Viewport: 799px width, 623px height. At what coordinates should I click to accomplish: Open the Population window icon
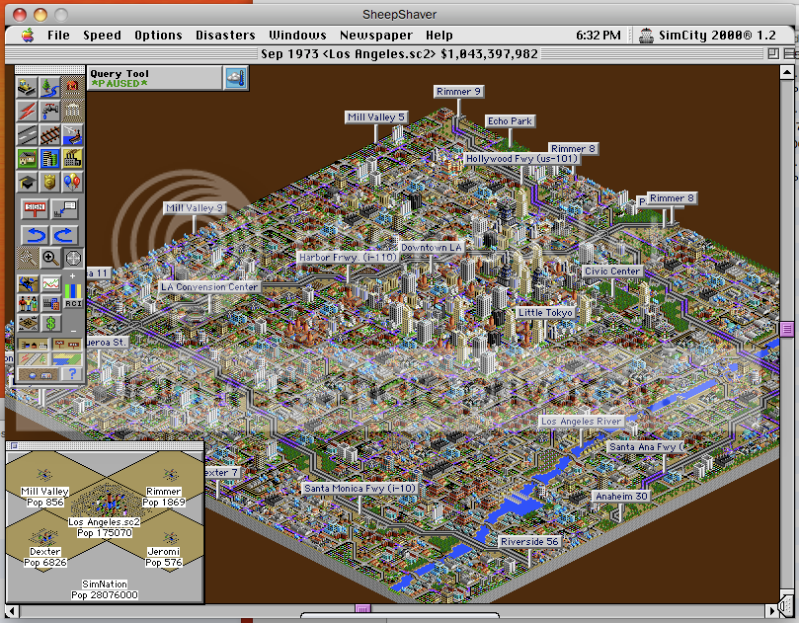pos(27,304)
